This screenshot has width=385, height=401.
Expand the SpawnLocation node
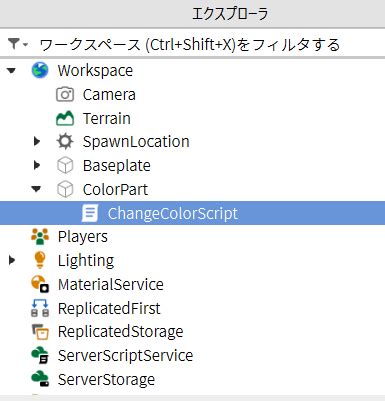point(37,142)
